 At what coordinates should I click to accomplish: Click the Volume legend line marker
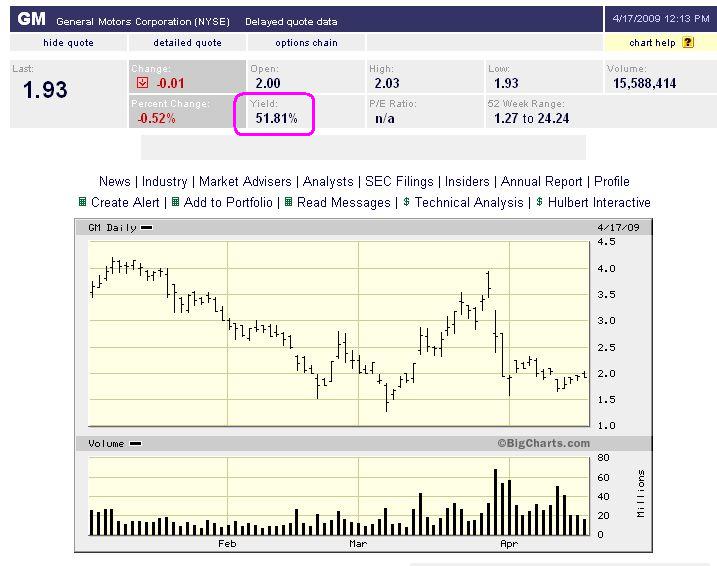(x=136, y=443)
